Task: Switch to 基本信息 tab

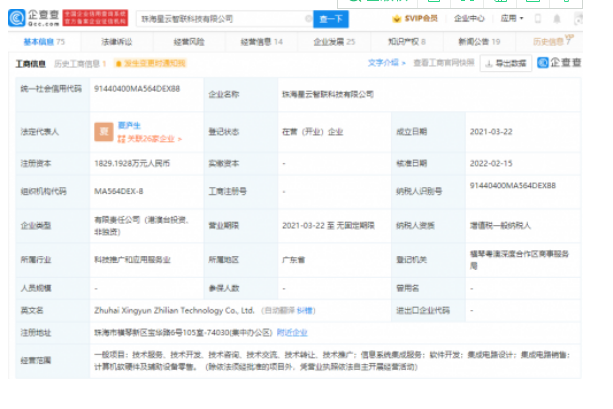Action: pos(44,42)
